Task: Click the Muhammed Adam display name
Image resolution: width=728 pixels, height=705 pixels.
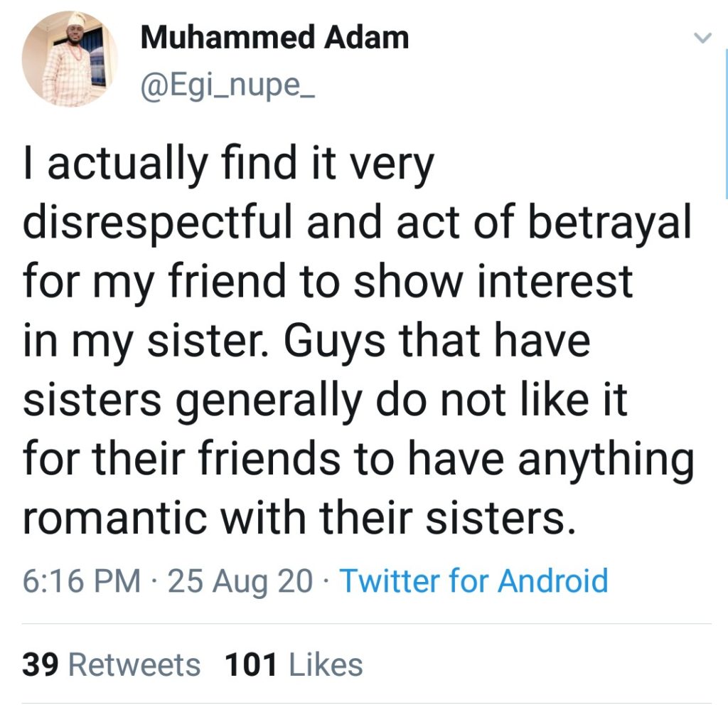Action: click(274, 38)
